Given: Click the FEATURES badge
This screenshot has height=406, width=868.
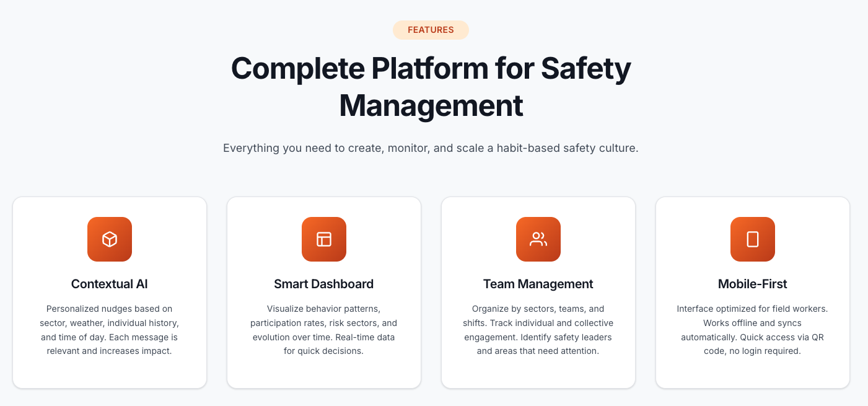Looking at the screenshot, I should point(431,30).
